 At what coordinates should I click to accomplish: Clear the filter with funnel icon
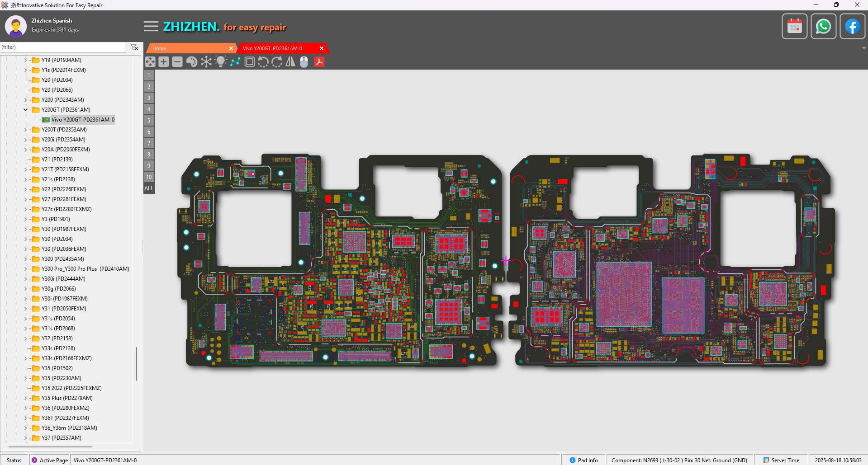click(x=134, y=47)
